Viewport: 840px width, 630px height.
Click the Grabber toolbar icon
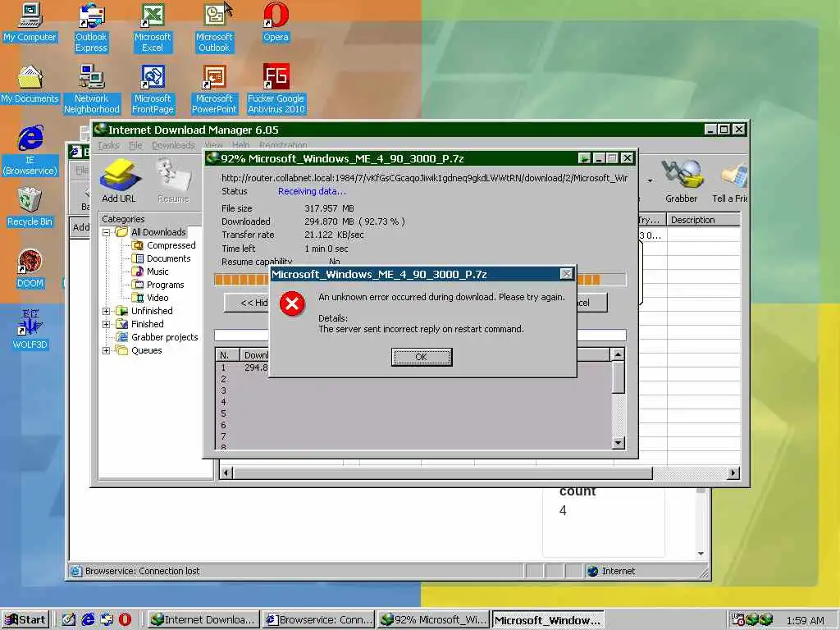(x=681, y=181)
